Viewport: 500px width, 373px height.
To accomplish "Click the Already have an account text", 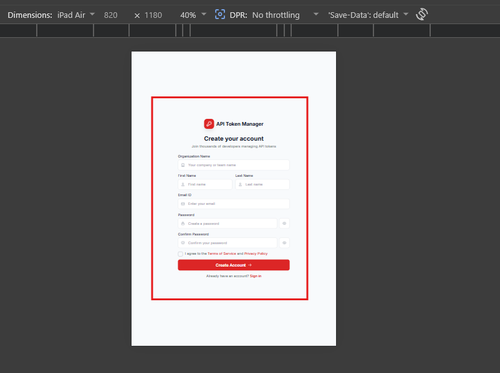I will (227, 276).
